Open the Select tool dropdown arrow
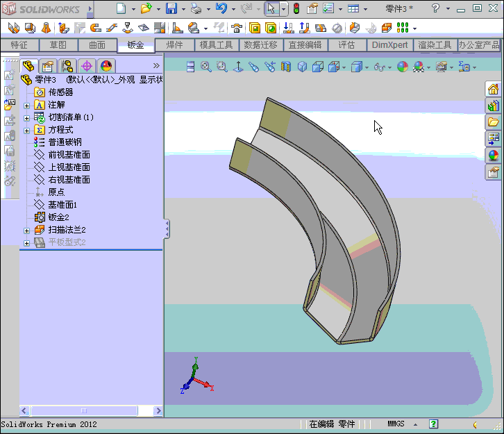504x434 pixels. pos(283,9)
